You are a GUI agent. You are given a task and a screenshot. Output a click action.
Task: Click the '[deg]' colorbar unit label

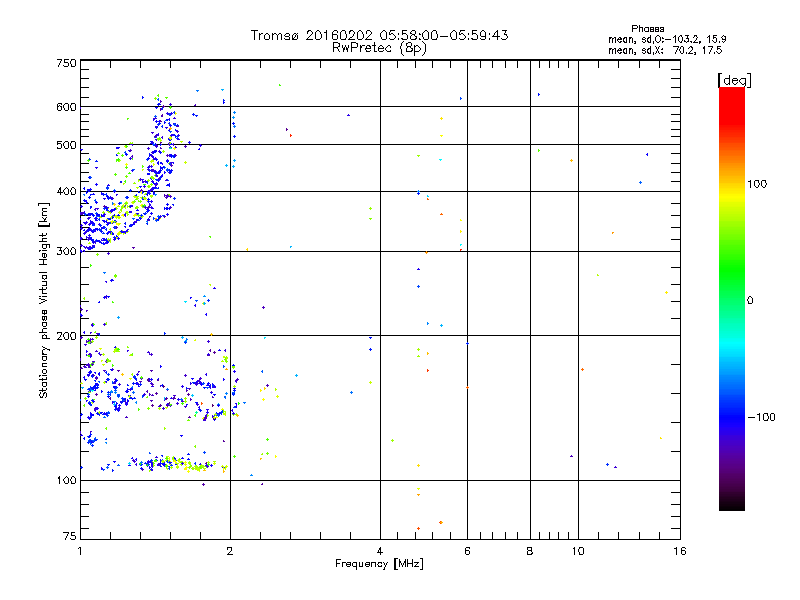734,80
